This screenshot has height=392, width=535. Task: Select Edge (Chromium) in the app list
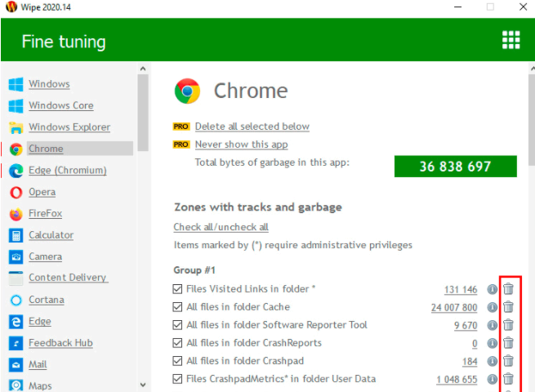pyautogui.click(x=68, y=170)
